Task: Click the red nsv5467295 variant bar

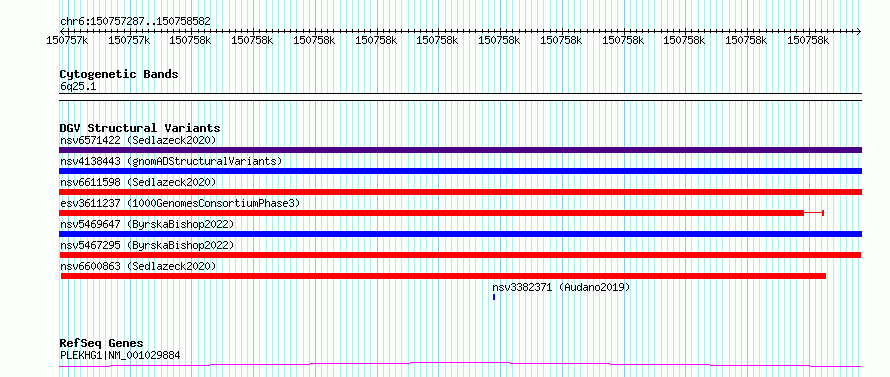Action: pos(460,255)
